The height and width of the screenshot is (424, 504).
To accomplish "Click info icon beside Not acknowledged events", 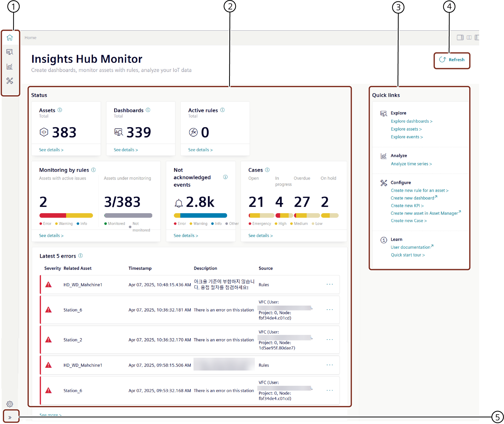I will [x=225, y=177].
